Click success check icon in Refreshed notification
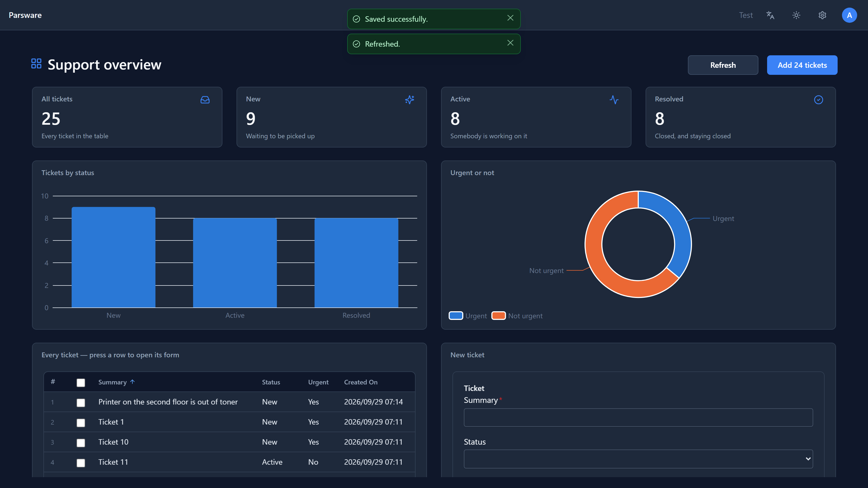The height and width of the screenshot is (488, 868). 356,44
